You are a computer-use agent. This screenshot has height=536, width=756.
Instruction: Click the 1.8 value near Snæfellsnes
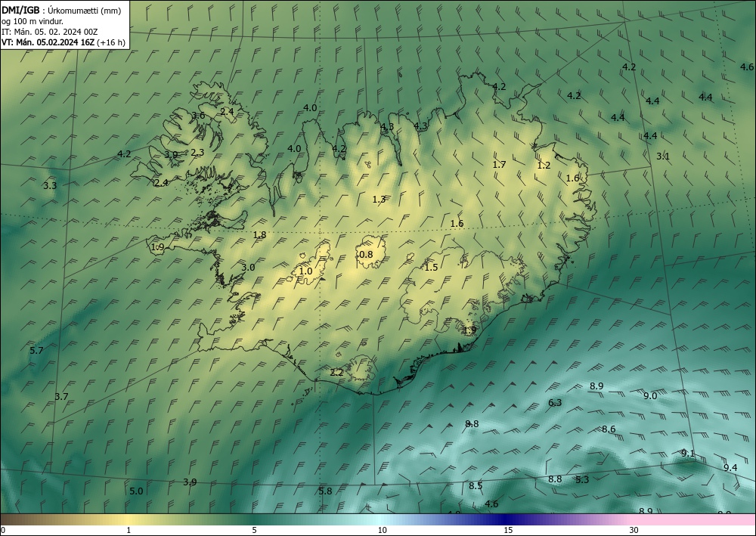pyautogui.click(x=259, y=235)
